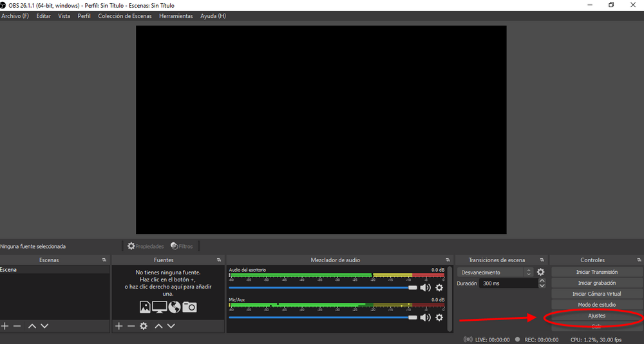Screen dimensions: 644x344
Task: Click LIVE status broadcast icon
Action: (468, 339)
